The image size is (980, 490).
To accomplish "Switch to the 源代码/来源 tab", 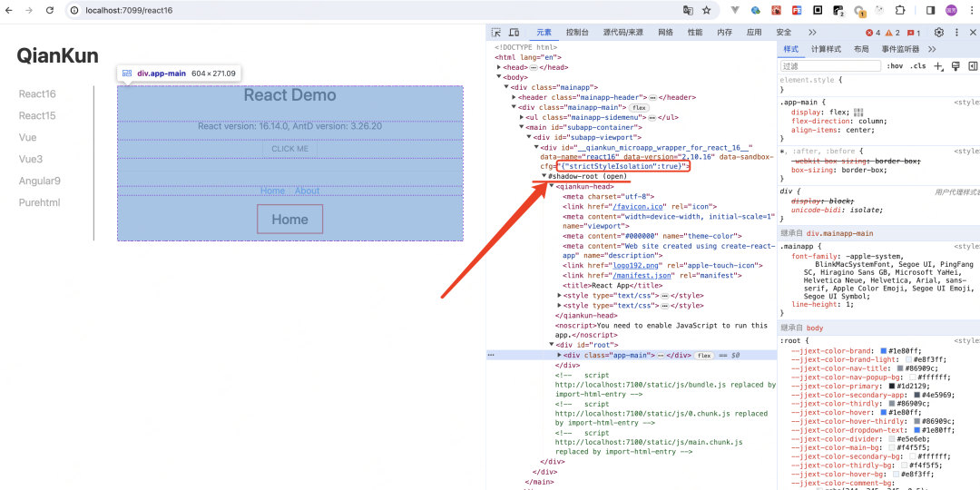I will 623,33.
